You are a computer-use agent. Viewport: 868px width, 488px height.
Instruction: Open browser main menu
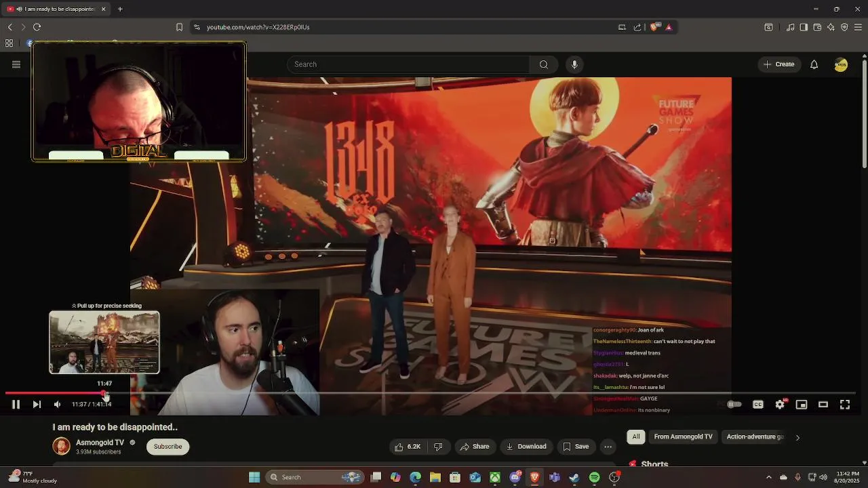(858, 27)
